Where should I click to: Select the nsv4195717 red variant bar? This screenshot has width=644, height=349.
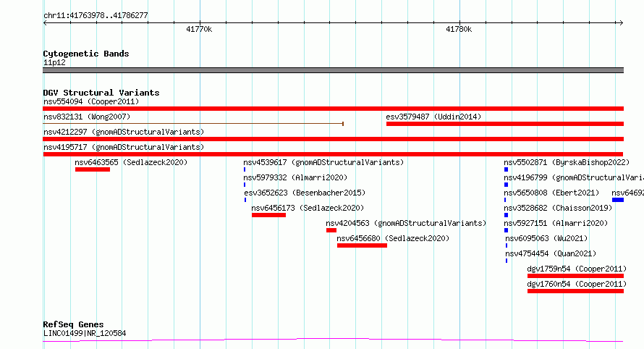(x=333, y=154)
